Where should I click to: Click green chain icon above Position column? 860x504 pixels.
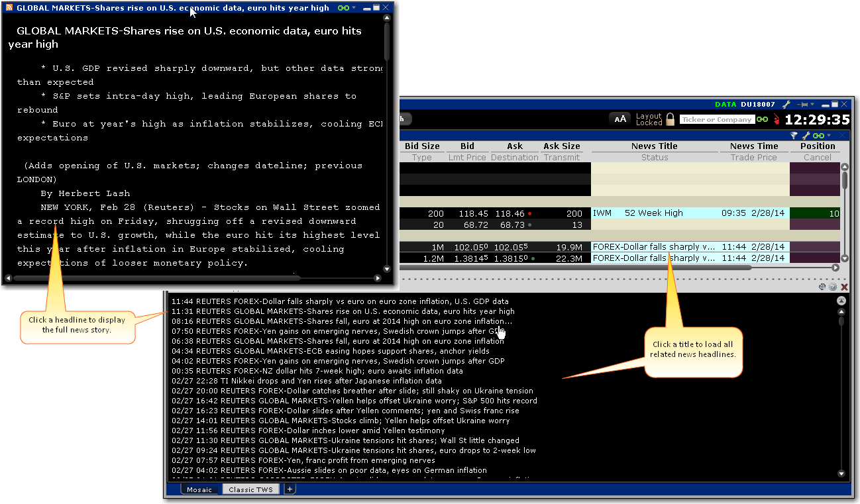tap(818, 135)
